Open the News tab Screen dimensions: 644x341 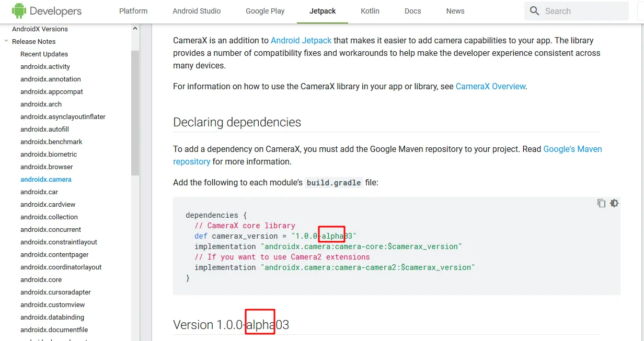(x=455, y=11)
